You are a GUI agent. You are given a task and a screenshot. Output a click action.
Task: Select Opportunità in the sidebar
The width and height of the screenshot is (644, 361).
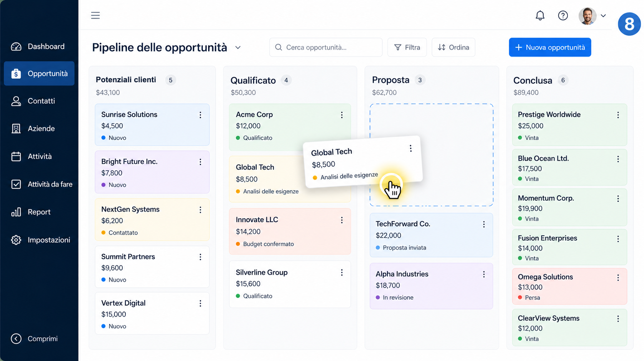(x=39, y=73)
